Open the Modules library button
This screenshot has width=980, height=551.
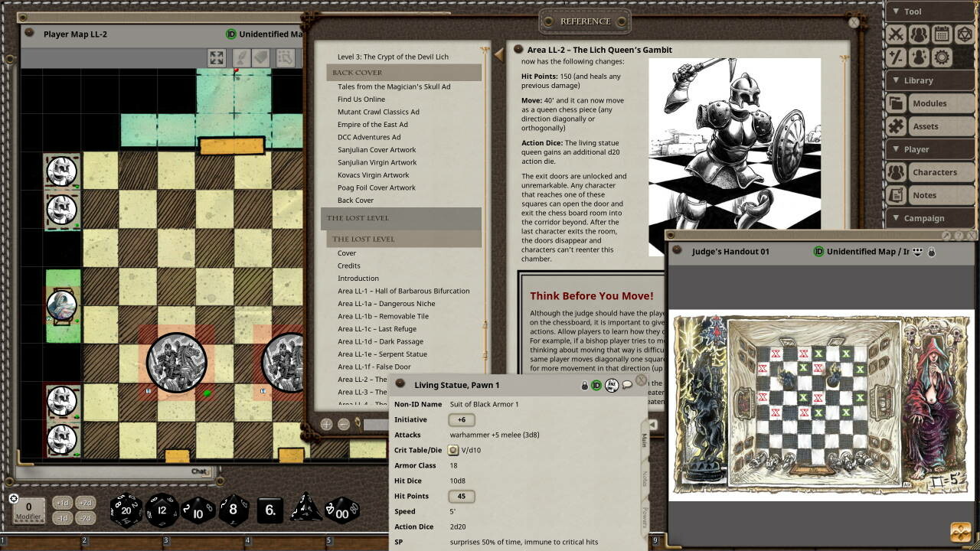[x=929, y=103]
